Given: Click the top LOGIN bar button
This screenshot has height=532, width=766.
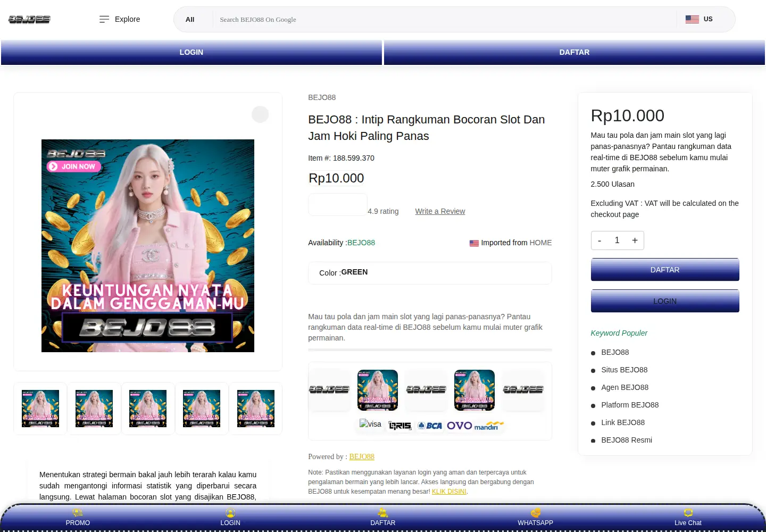Looking at the screenshot, I should tap(191, 52).
